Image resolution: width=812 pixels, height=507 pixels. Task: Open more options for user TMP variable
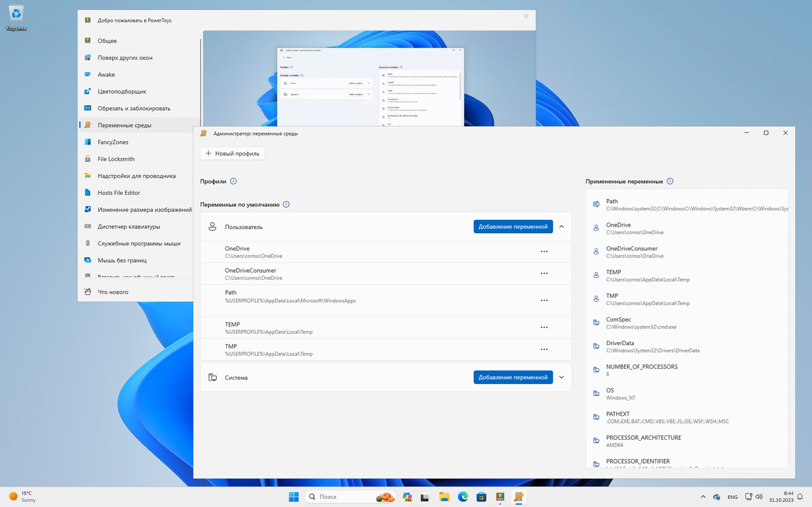[544, 349]
